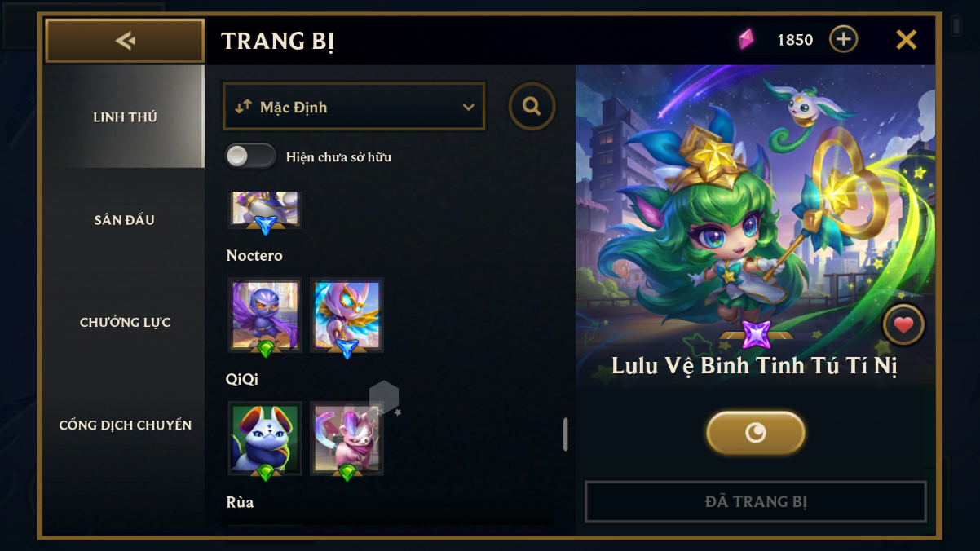
Task: Open the search magnifier icon
Action: (x=532, y=106)
